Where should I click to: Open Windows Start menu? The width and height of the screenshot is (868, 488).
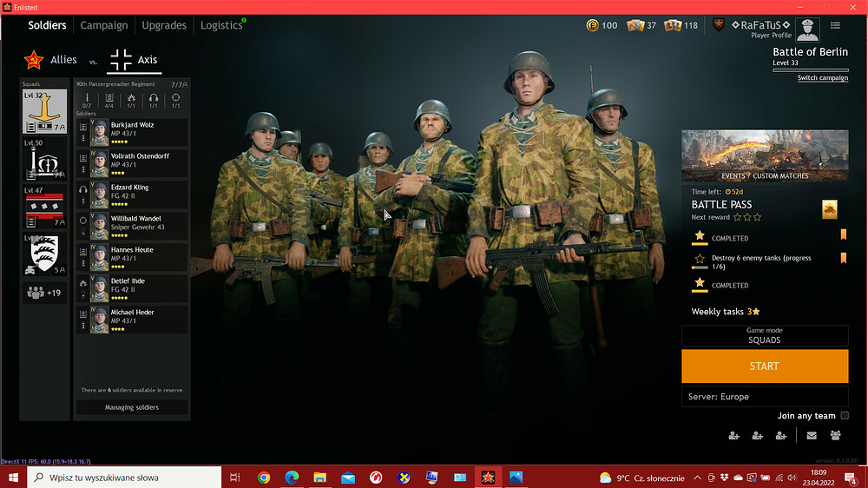(x=13, y=478)
